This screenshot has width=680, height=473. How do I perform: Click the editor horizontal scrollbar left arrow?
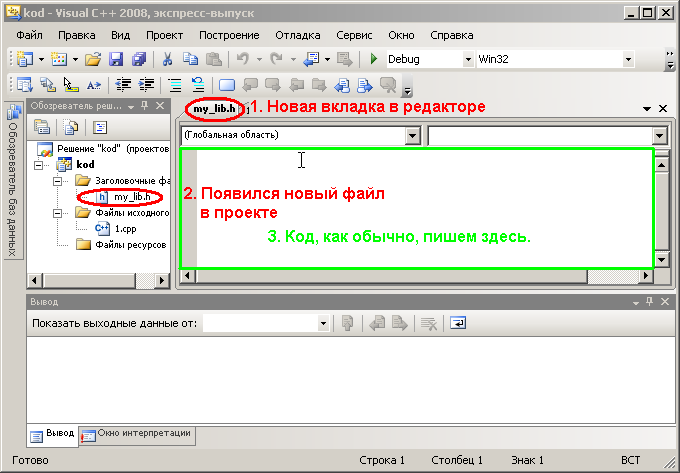click(187, 275)
